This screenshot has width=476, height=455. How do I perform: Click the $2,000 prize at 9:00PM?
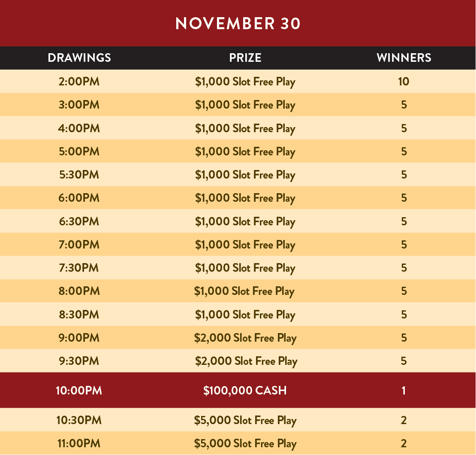[245, 338]
